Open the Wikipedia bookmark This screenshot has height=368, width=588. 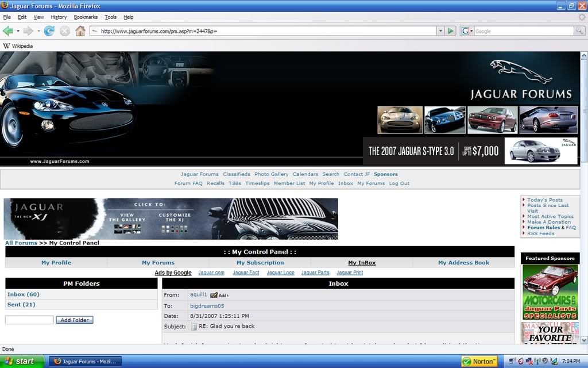(x=18, y=46)
